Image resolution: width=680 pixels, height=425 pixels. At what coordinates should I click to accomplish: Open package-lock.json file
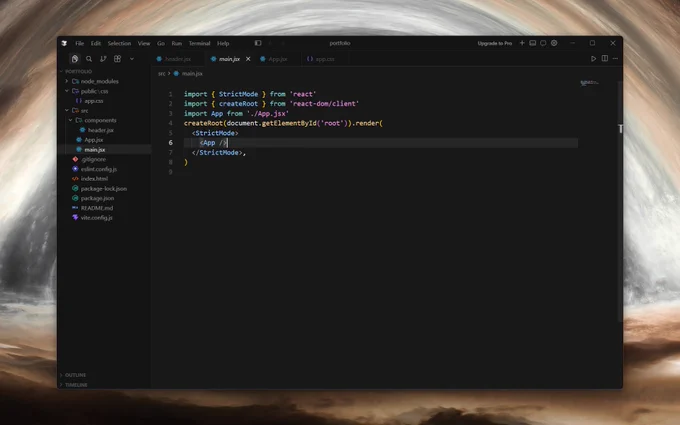104,189
